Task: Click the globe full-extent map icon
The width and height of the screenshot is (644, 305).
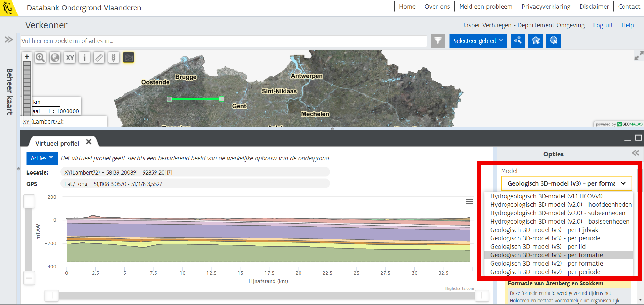Action: pos(55,57)
